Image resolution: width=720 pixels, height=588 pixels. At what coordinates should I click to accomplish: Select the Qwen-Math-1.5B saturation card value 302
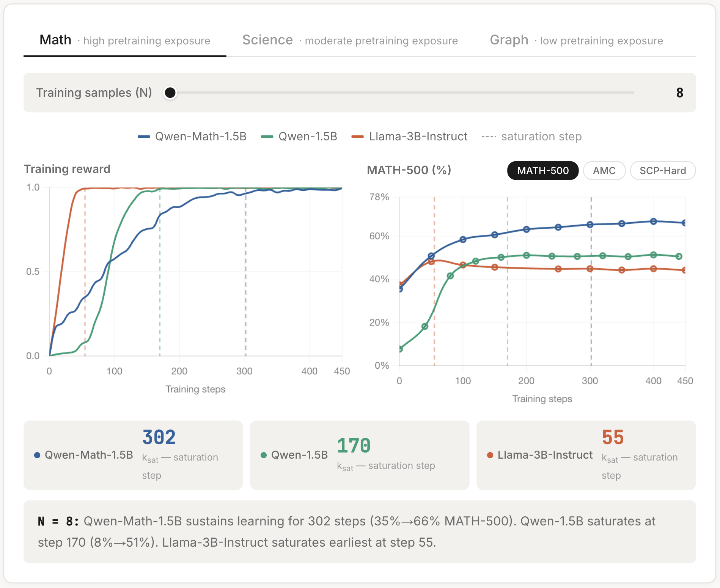(x=159, y=437)
